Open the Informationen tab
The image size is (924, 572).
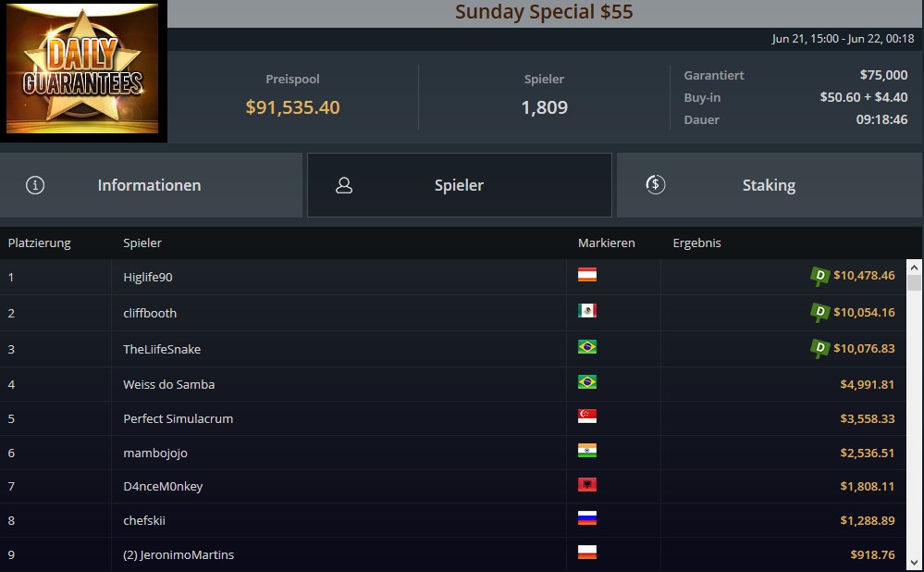(x=151, y=185)
